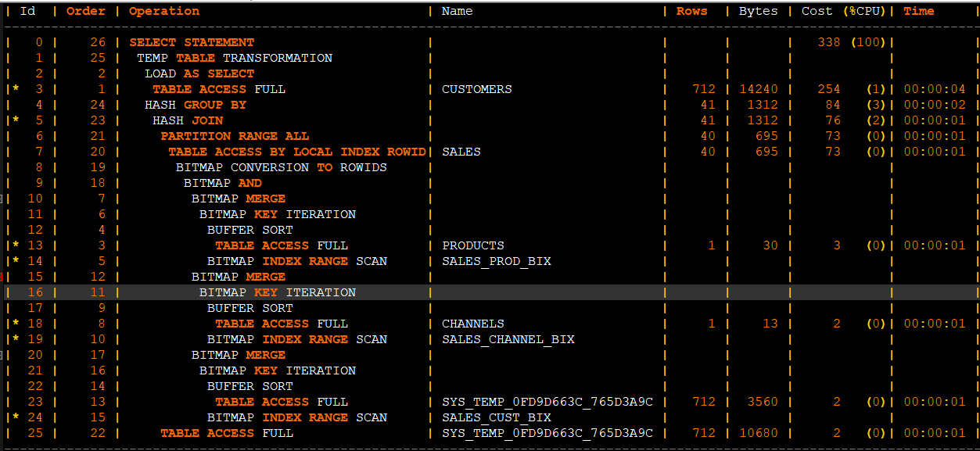Click SALES_CHANNEL_BIX index name
This screenshot has width=980, height=451.
(x=508, y=339)
